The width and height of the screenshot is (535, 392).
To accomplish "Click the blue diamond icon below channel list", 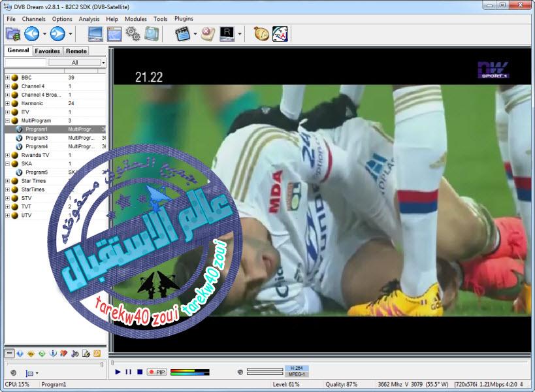I will tap(20, 354).
